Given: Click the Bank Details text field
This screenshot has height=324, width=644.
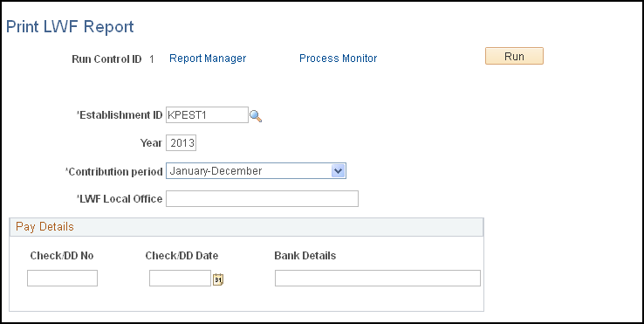Looking at the screenshot, I should (378, 278).
